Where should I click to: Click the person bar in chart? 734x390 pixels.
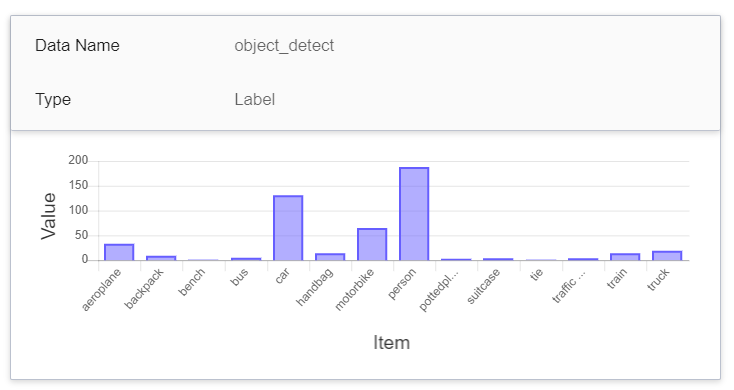tap(414, 213)
